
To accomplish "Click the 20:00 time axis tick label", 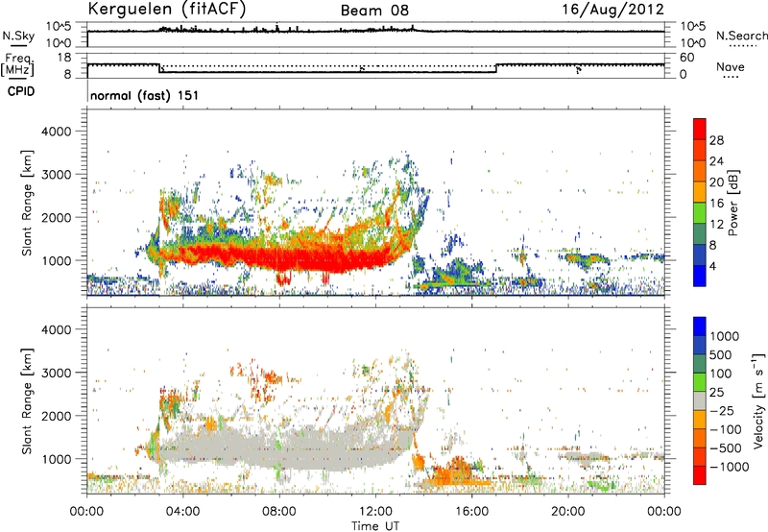I will click(x=568, y=512).
